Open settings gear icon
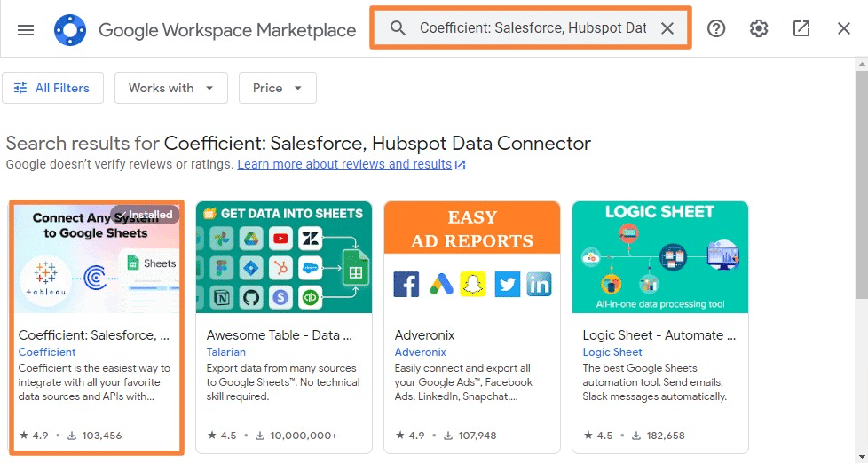The image size is (868, 463). 759,28
